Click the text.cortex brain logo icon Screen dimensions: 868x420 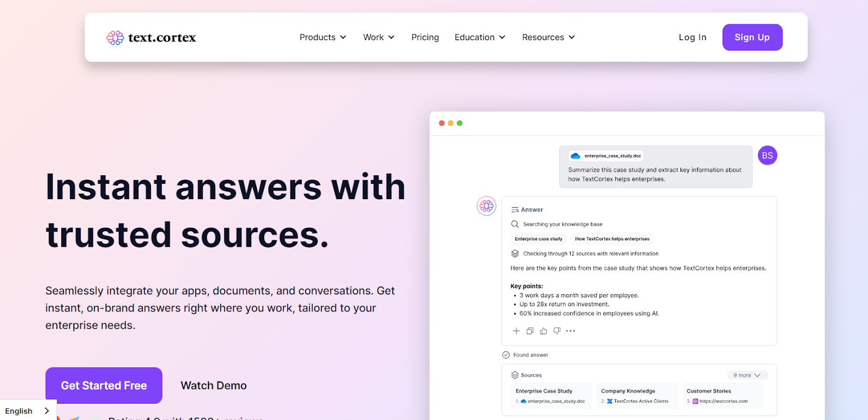pos(115,37)
